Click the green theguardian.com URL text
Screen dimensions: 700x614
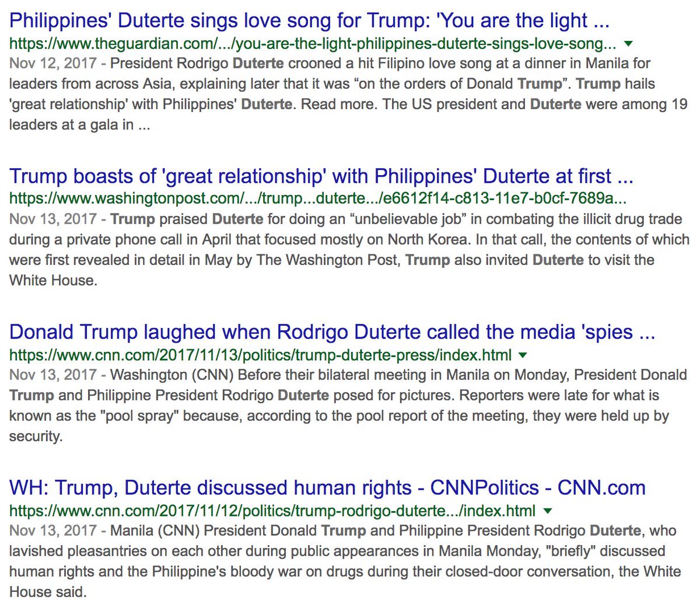coord(313,43)
